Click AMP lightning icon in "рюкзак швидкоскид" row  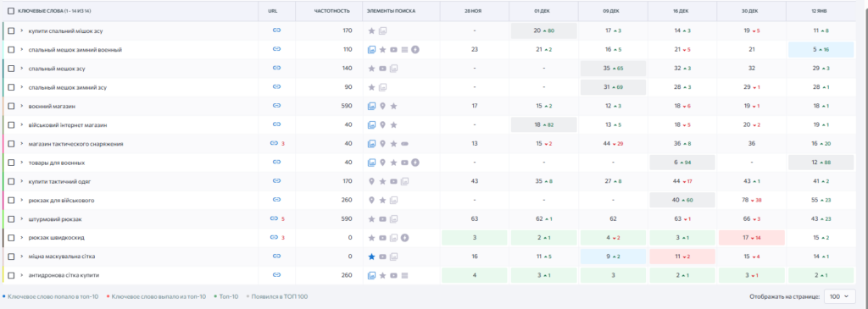click(404, 238)
